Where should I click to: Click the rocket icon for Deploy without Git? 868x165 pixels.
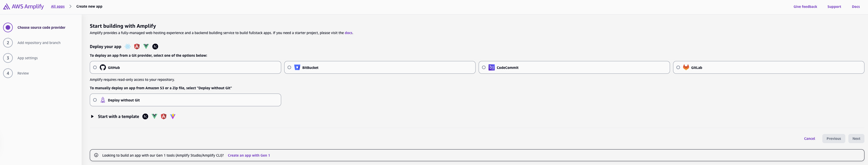(x=102, y=100)
